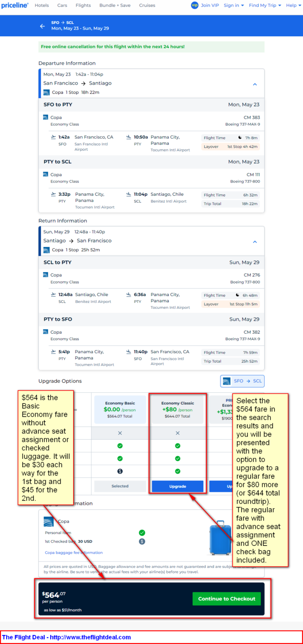Select the Economy Basic fare card
303x644 pixels.
click(120, 410)
